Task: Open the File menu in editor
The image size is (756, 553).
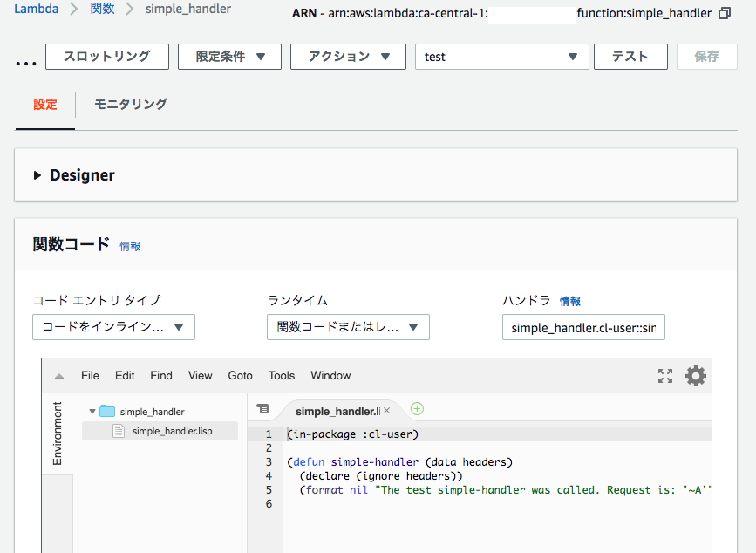Action: click(90, 376)
